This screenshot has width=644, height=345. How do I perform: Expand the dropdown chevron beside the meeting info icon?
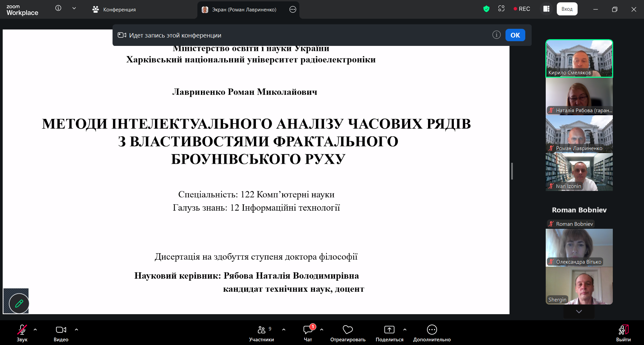74,8
